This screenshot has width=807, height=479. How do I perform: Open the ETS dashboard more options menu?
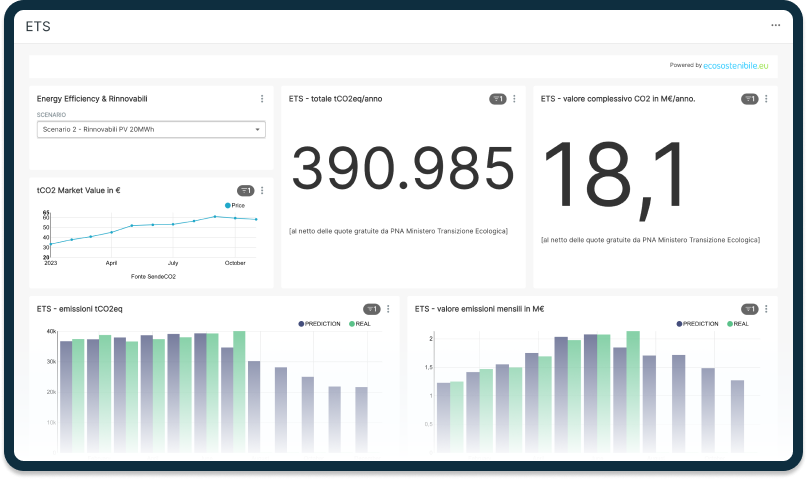click(x=775, y=25)
